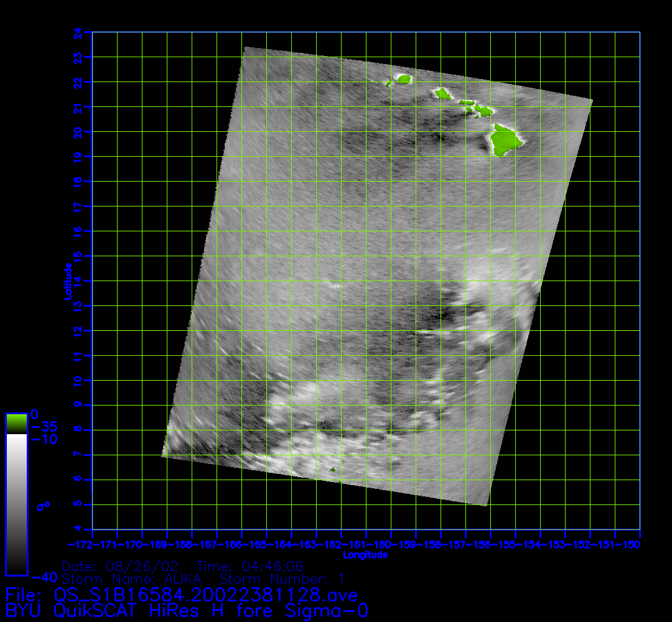Click the grayscale gradient in the color bar
The width and height of the screenshot is (672, 622).
pyautogui.click(x=16, y=504)
